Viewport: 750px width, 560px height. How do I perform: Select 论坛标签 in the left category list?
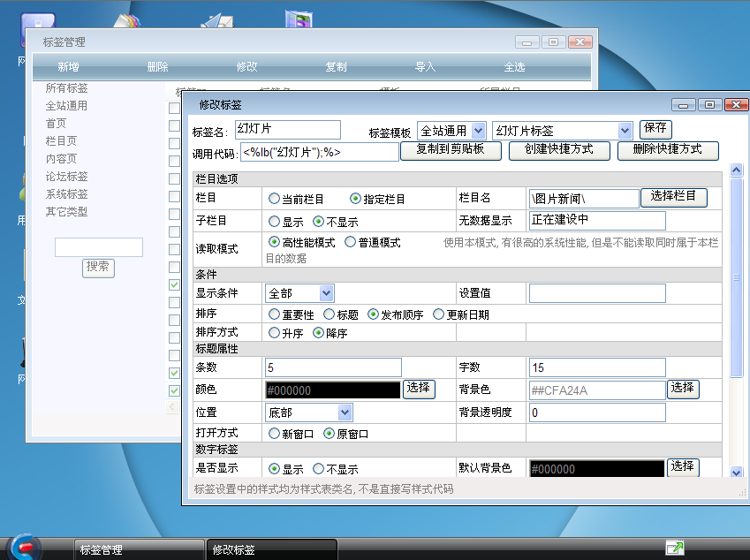point(67,177)
